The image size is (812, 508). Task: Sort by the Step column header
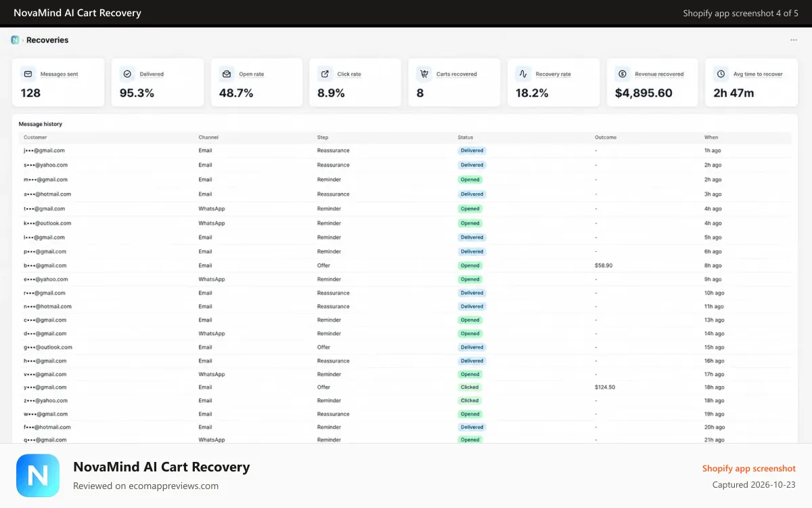pyautogui.click(x=323, y=137)
